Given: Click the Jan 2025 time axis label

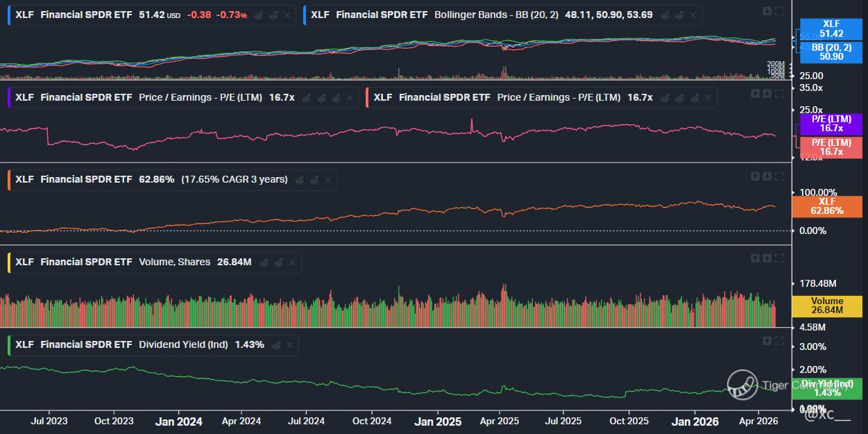Looking at the screenshot, I should [437, 422].
